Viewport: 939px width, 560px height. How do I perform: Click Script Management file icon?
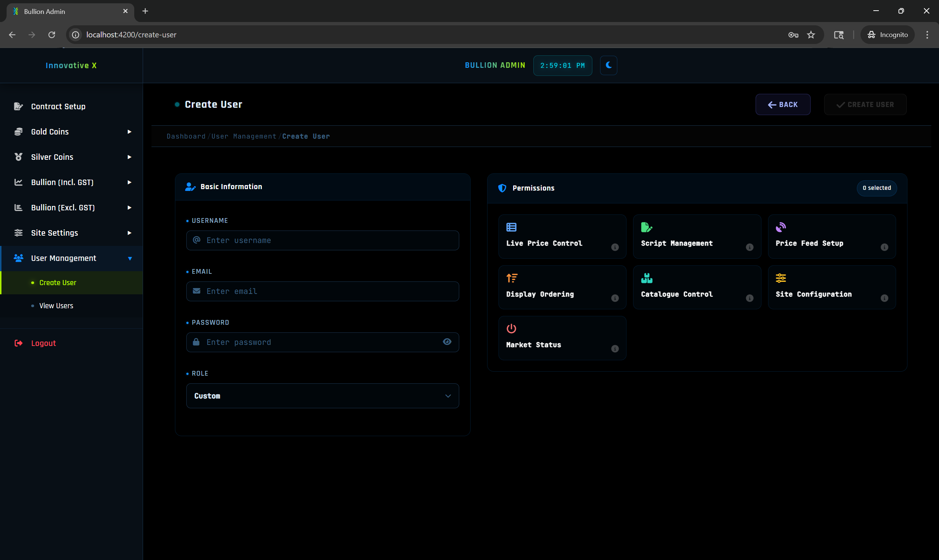point(646,227)
